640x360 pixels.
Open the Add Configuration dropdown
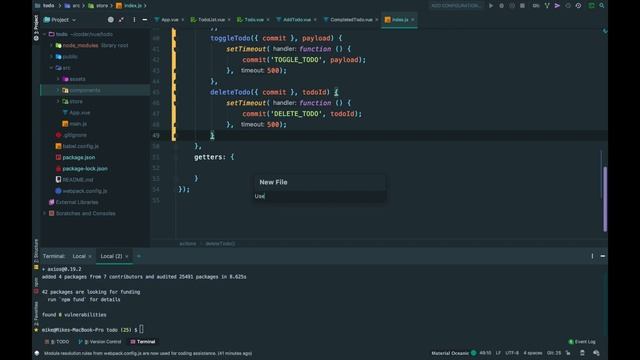click(x=456, y=6)
